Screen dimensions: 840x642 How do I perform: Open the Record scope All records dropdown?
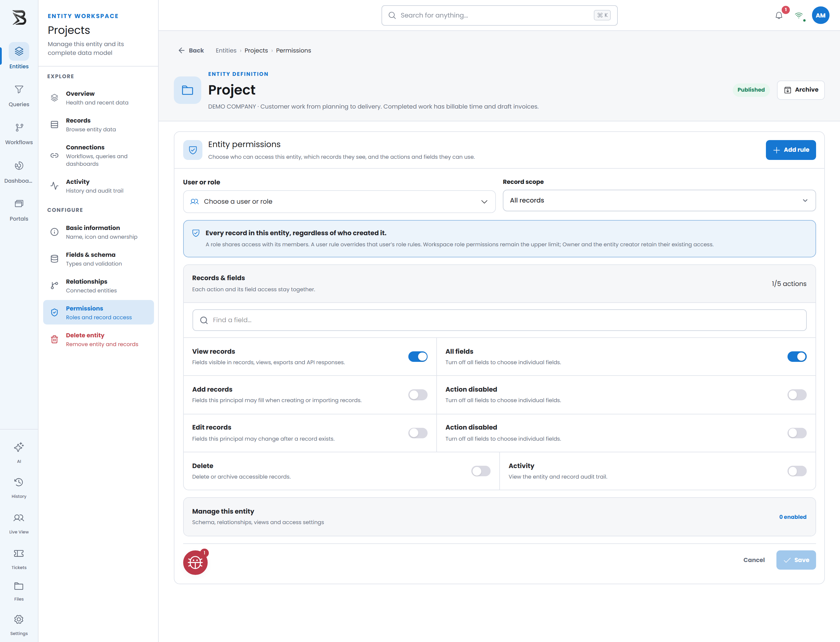click(x=659, y=200)
